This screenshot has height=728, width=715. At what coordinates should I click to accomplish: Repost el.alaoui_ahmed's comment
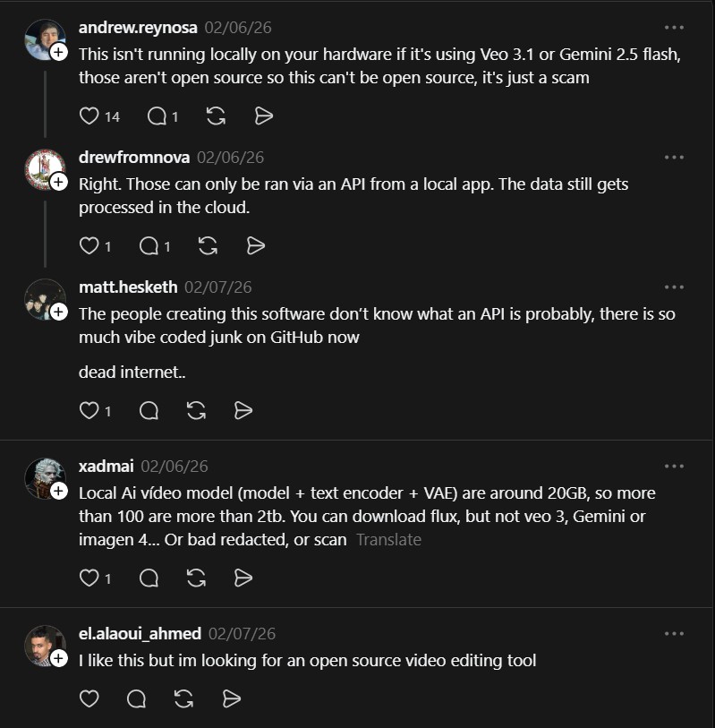pyautogui.click(x=184, y=698)
